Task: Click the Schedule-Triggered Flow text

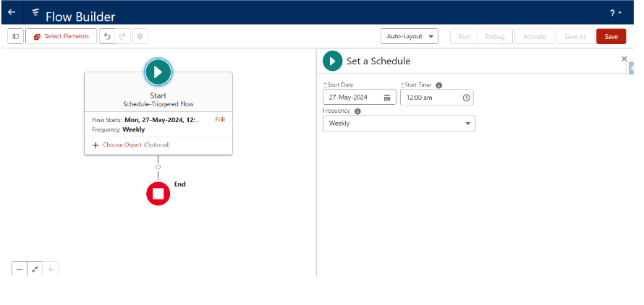Action: point(158,104)
